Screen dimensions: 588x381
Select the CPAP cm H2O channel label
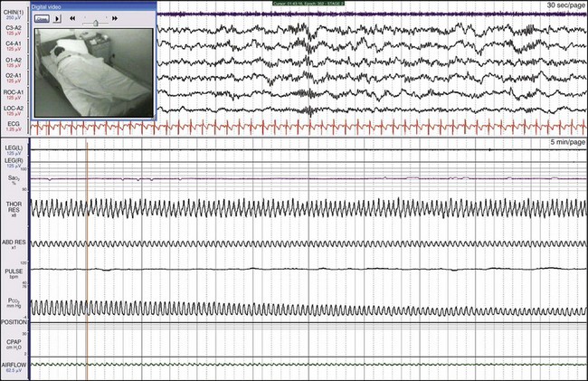14,343
